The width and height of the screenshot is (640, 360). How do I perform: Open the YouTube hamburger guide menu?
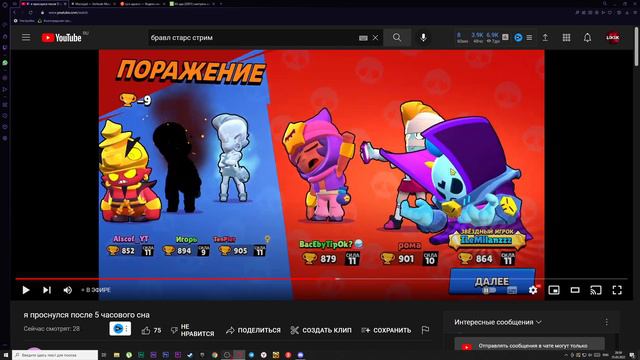(26, 38)
